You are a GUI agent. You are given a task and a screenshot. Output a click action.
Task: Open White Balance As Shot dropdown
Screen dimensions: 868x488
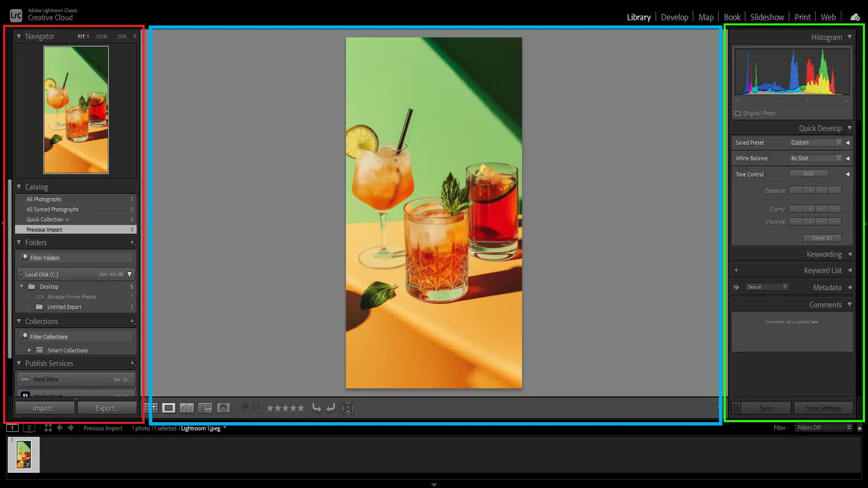(816, 159)
